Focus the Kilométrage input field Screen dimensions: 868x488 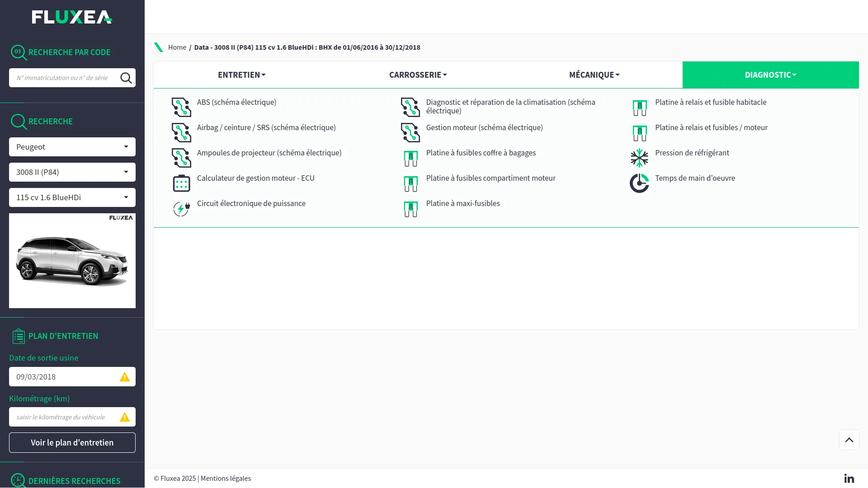(x=72, y=417)
